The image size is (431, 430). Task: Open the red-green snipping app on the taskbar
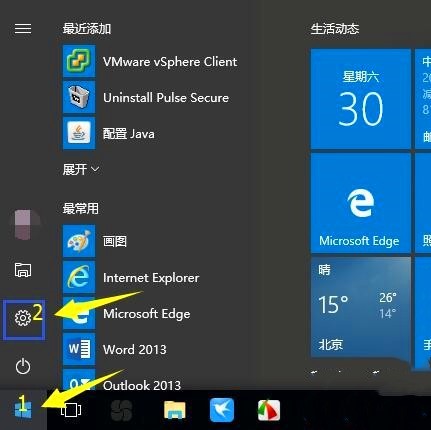[x=269, y=410]
